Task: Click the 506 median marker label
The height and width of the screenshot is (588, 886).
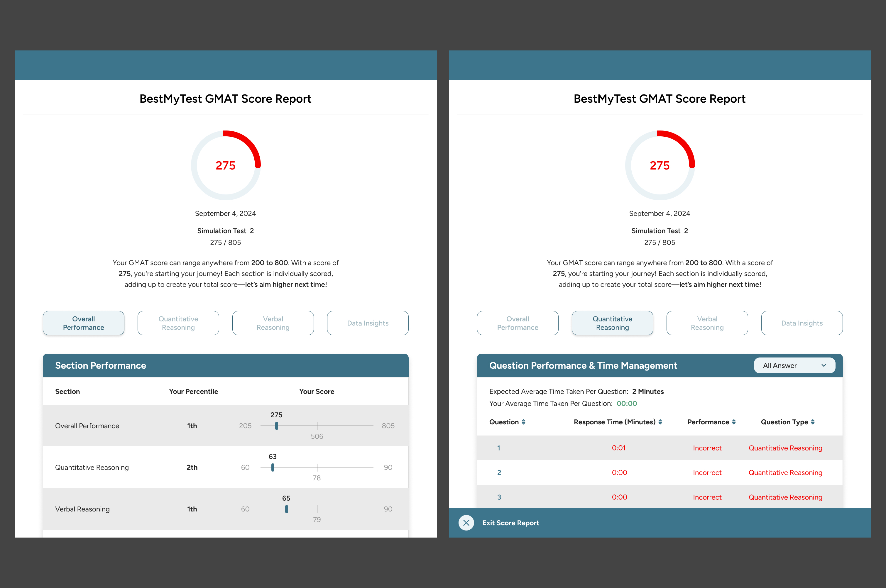Action: pos(317,436)
